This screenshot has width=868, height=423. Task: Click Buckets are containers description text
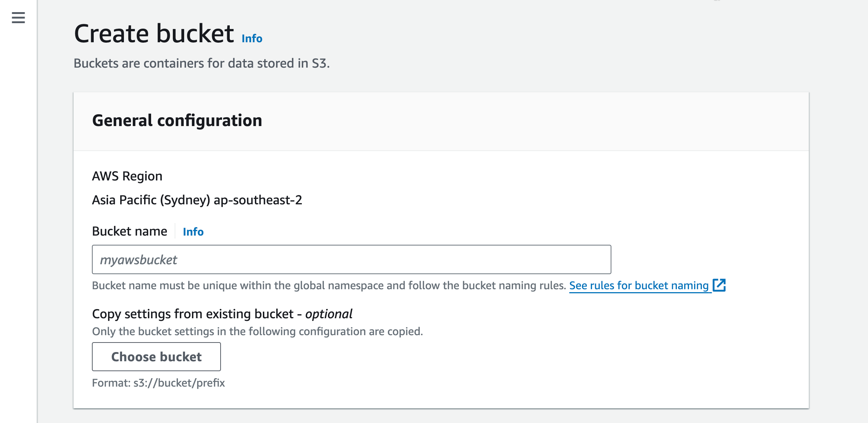pos(201,64)
